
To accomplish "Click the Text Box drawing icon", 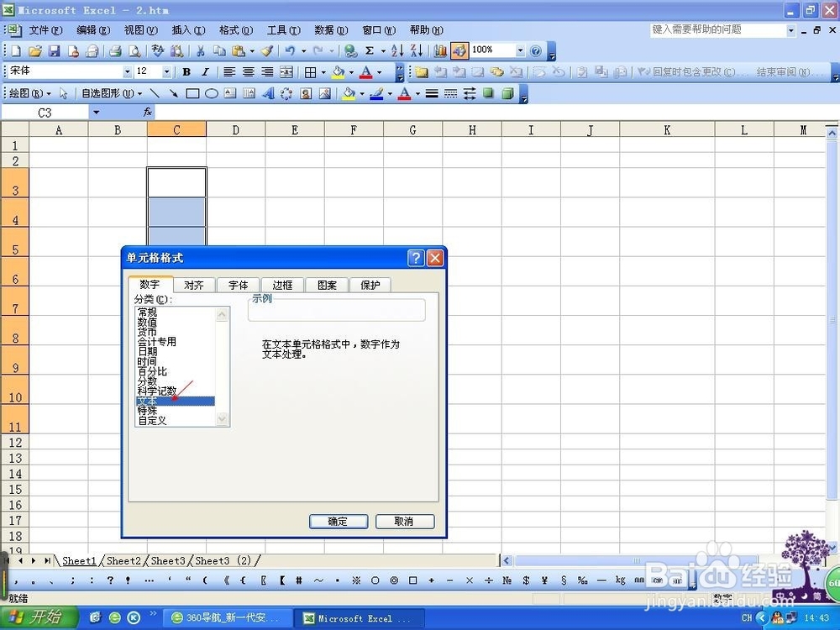I will 230,94.
